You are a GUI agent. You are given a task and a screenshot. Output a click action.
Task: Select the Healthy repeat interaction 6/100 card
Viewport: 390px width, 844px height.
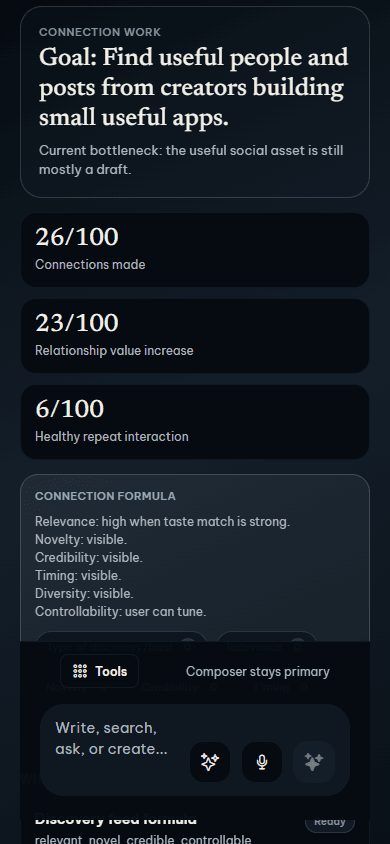[195, 422]
